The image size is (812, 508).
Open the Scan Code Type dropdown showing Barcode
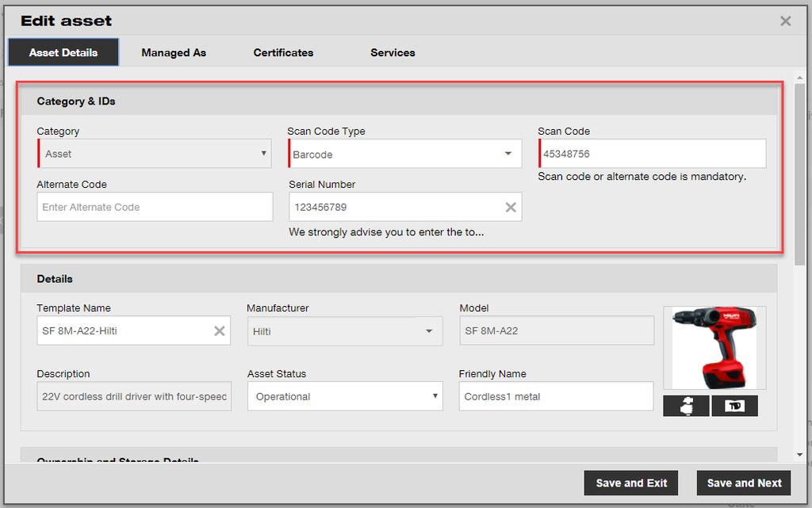point(405,153)
